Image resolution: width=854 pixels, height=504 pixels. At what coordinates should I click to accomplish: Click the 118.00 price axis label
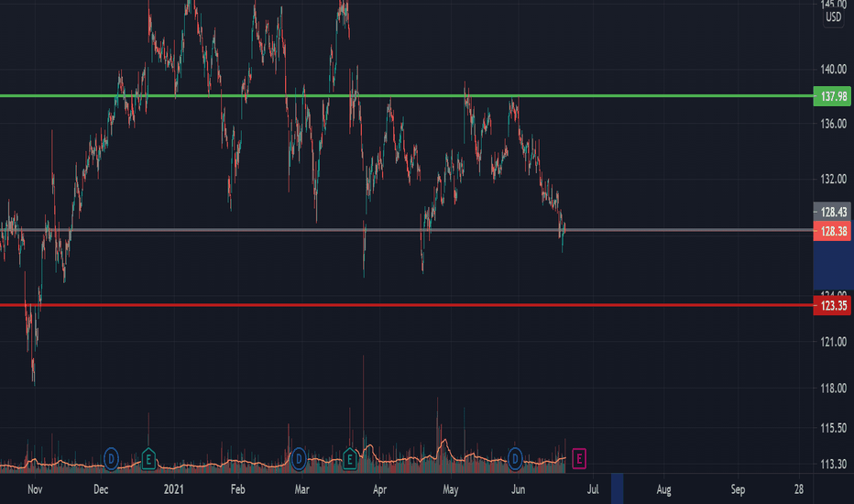point(833,388)
